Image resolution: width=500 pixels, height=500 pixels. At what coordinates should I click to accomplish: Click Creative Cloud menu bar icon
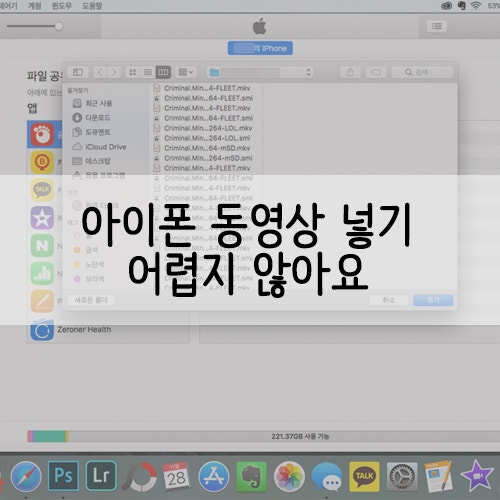pyautogui.click(x=447, y=6)
